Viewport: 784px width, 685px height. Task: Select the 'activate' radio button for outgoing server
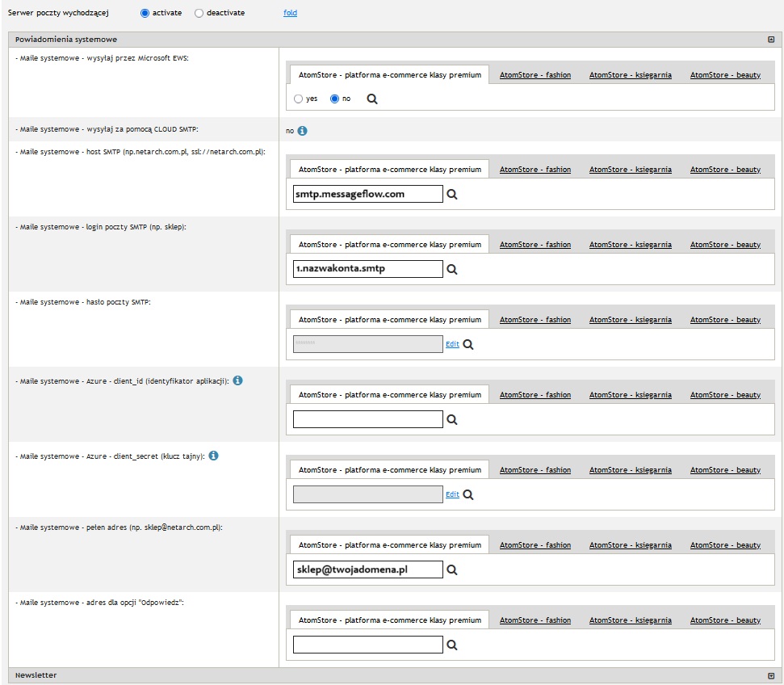pyautogui.click(x=145, y=13)
